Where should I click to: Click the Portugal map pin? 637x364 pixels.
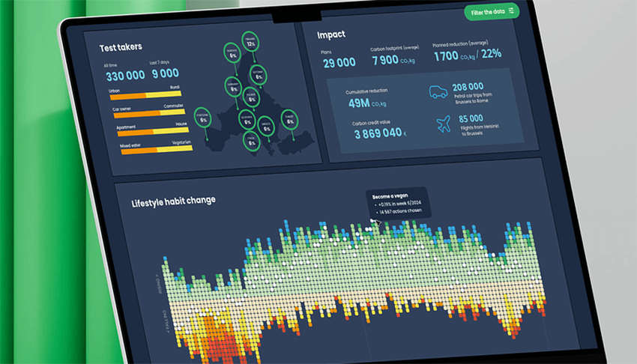click(202, 118)
